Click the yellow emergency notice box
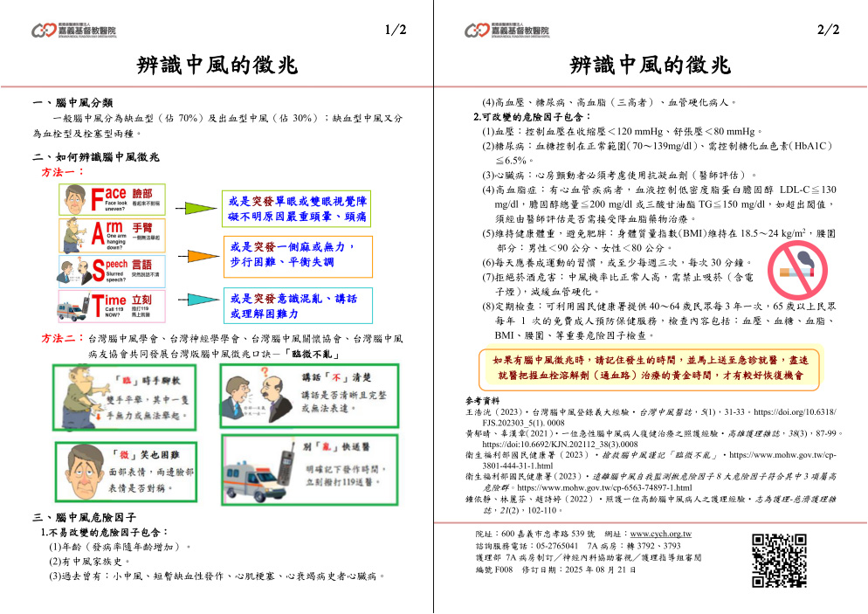 [650, 368]
